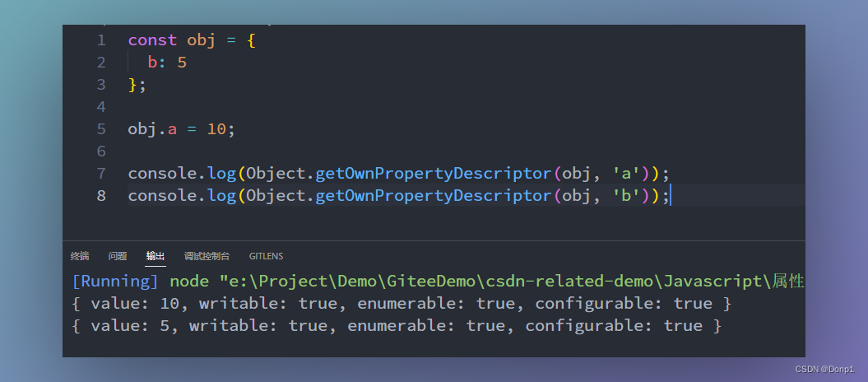
Task: Click 'console' on line 7
Action: point(162,174)
